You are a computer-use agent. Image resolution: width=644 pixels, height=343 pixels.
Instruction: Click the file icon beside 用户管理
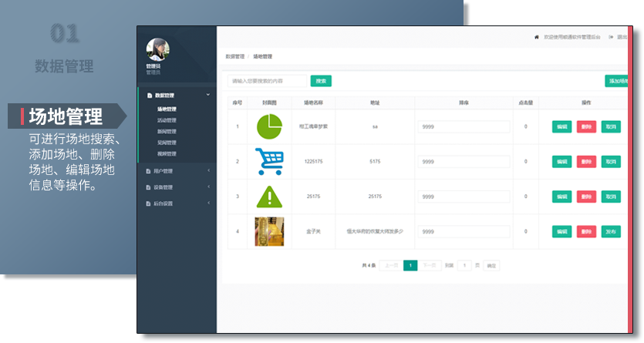point(149,171)
